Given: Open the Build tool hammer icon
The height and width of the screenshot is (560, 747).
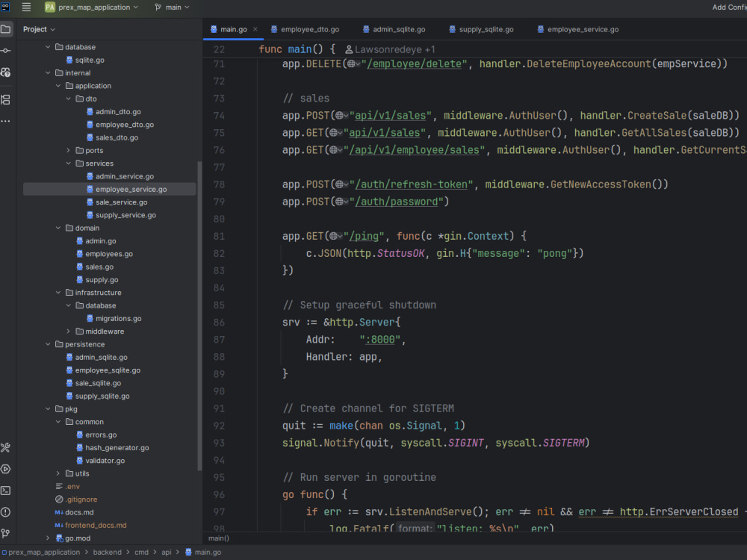Looking at the screenshot, I should click(x=6, y=447).
